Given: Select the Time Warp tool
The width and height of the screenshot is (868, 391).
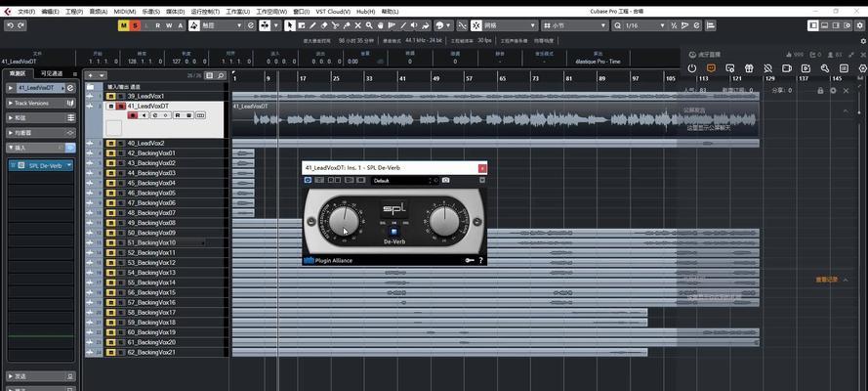Looking at the screenshot, I should (x=392, y=25).
